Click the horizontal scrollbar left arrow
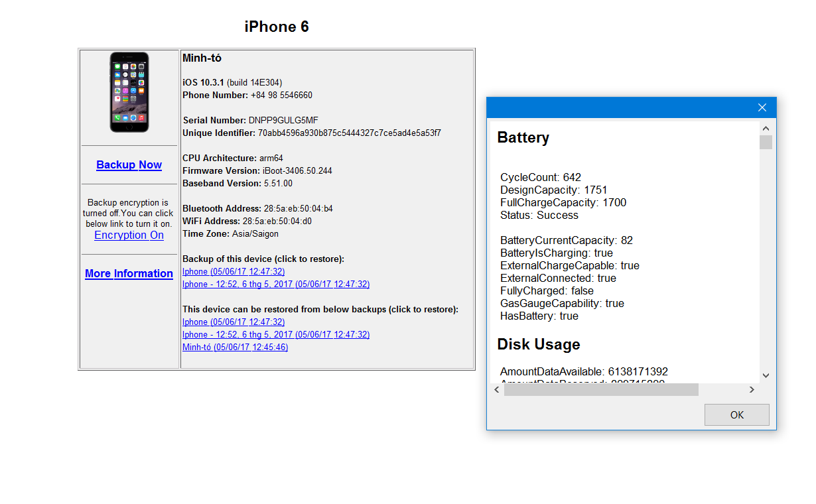The image size is (816, 504). click(497, 389)
